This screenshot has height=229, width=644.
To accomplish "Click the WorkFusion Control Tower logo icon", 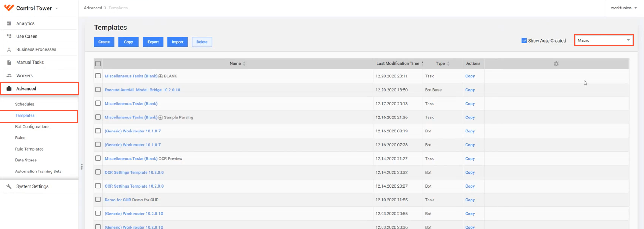I will click(9, 8).
